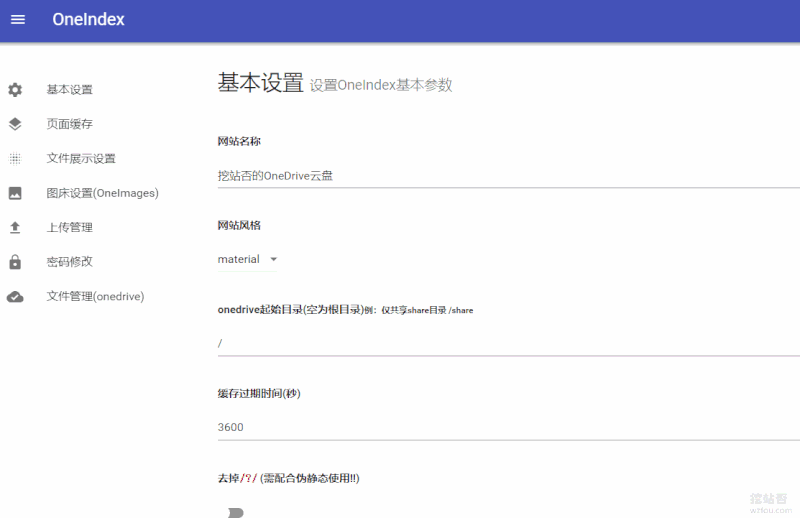Image resolution: width=800 pixels, height=518 pixels.
Task: Click the 网站名称 label
Action: click(x=239, y=141)
